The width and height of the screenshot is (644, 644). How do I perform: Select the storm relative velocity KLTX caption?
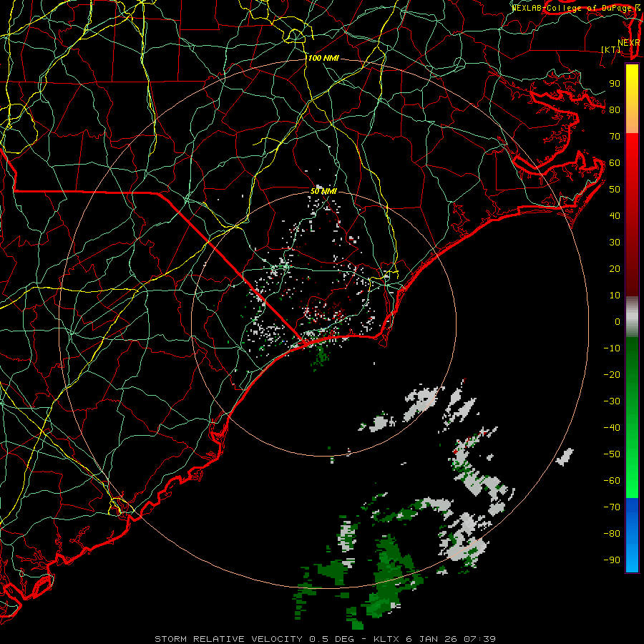(326, 639)
